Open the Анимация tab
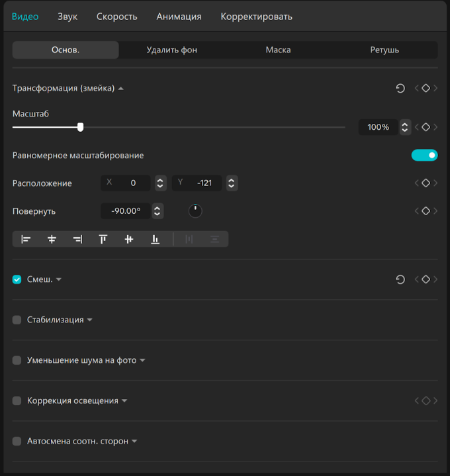This screenshot has height=476, width=450. click(x=179, y=17)
